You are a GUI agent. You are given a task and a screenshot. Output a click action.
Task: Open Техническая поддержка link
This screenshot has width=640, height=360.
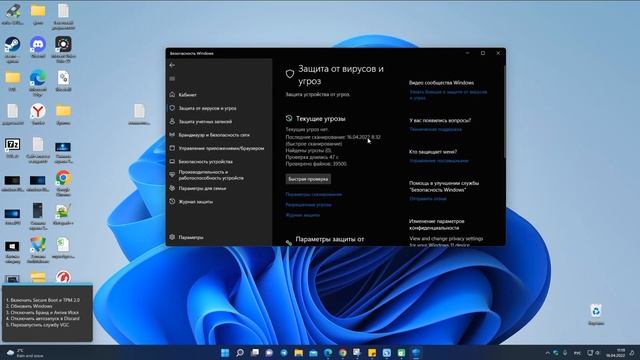(435, 129)
